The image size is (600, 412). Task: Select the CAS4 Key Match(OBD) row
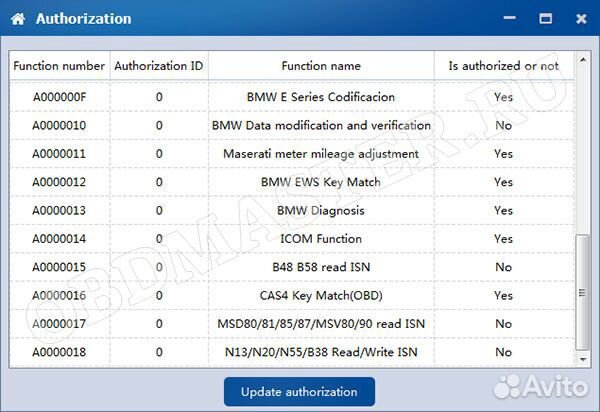(321, 296)
